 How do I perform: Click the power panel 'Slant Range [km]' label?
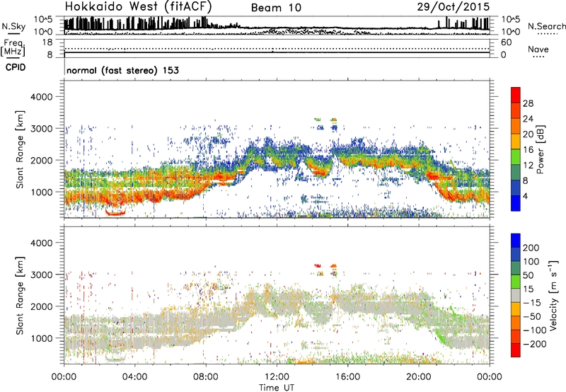pyautogui.click(x=21, y=149)
